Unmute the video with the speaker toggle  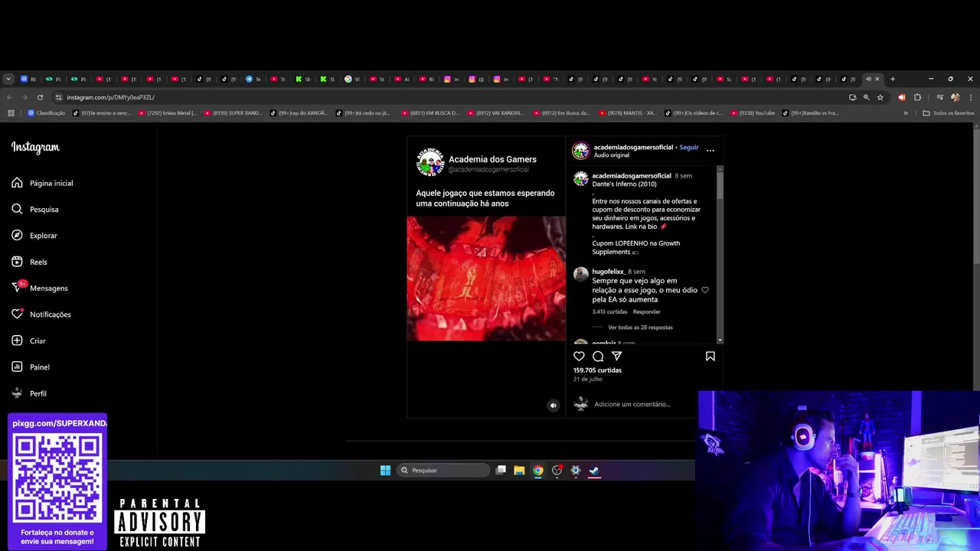[554, 406]
